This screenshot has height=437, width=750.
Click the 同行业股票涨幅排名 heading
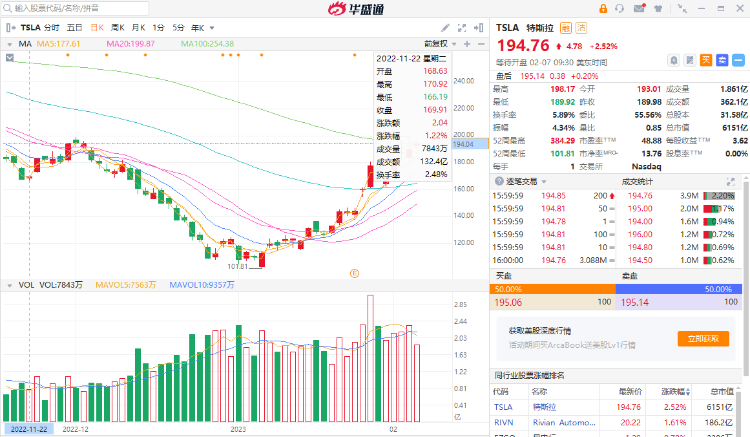529,375
